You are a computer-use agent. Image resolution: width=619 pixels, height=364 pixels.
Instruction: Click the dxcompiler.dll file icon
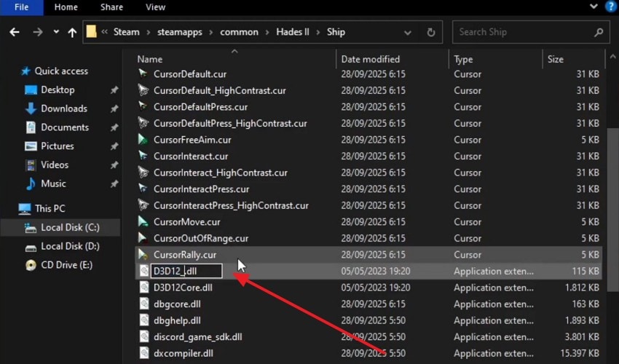144,353
